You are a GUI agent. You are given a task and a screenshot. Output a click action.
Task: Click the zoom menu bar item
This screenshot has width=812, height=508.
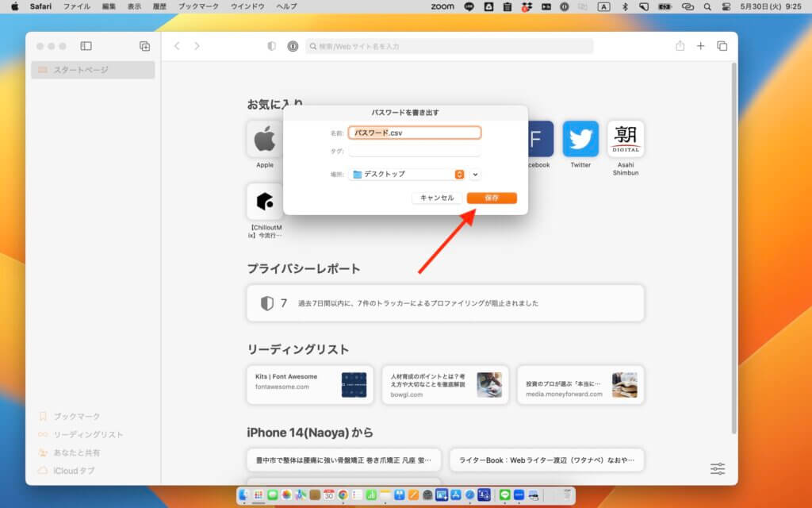point(442,6)
